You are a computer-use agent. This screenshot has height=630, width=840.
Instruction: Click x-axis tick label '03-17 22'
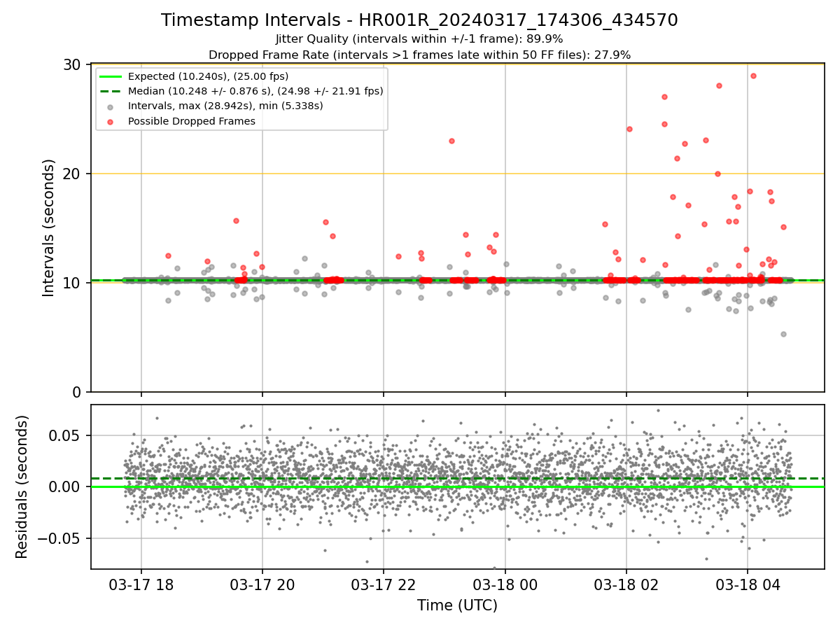coord(384,584)
